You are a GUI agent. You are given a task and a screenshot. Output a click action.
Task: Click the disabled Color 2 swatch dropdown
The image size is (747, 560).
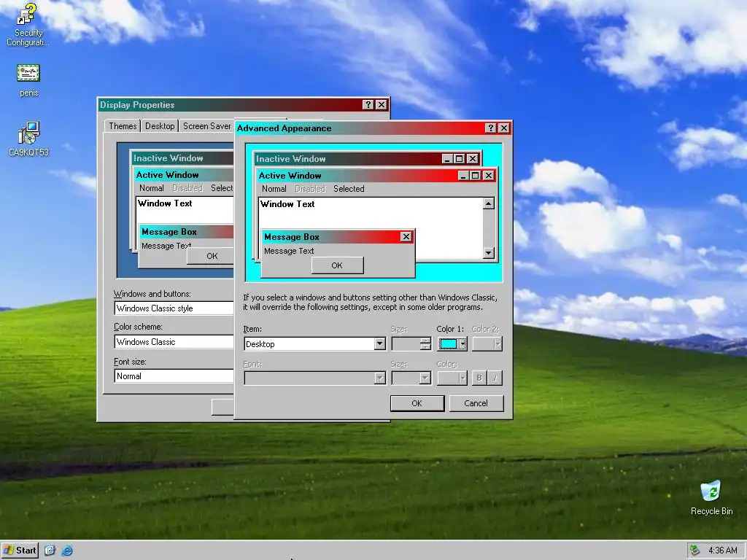[x=487, y=344]
